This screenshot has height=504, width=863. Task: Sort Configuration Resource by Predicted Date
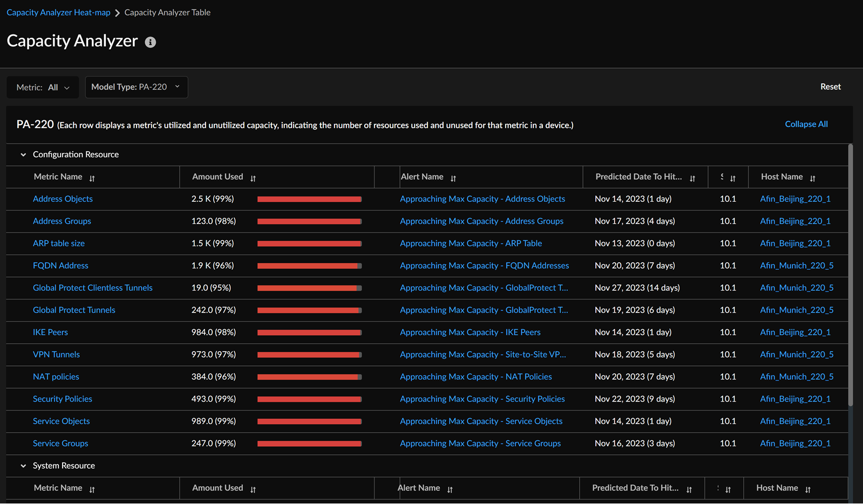pyautogui.click(x=692, y=178)
